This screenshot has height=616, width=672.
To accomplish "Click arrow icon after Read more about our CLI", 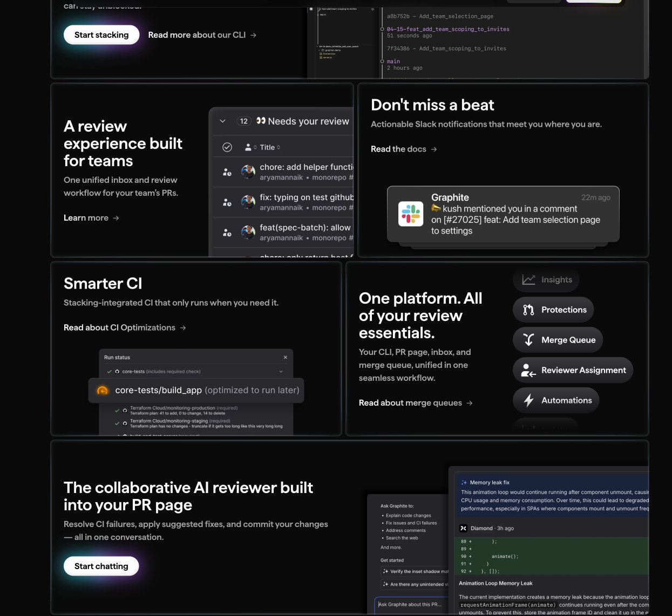I will tap(253, 35).
